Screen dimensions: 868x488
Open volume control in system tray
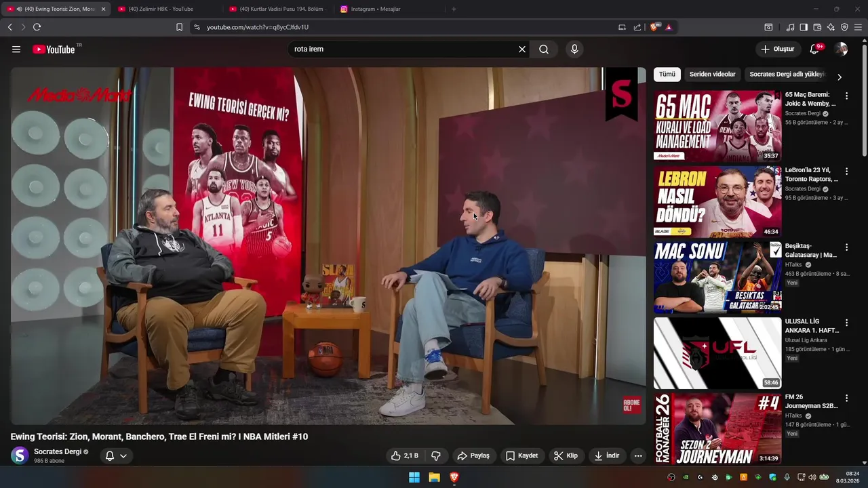tap(812, 477)
